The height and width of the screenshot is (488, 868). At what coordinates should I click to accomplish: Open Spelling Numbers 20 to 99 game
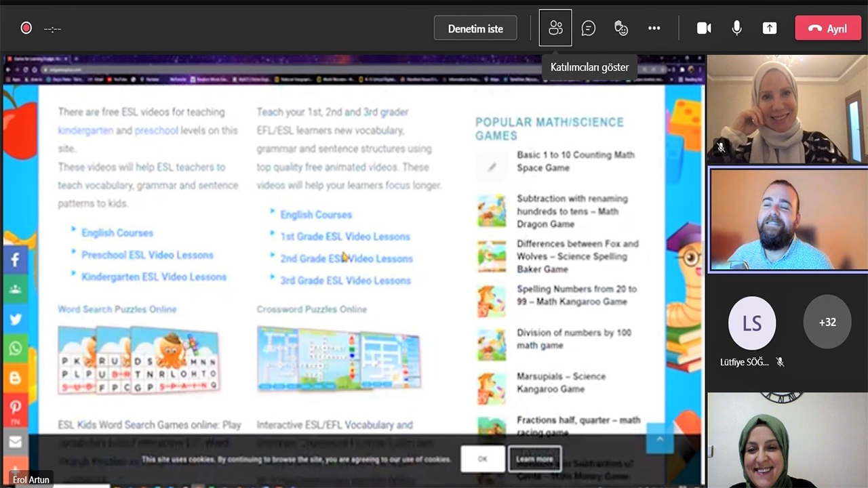coord(576,295)
